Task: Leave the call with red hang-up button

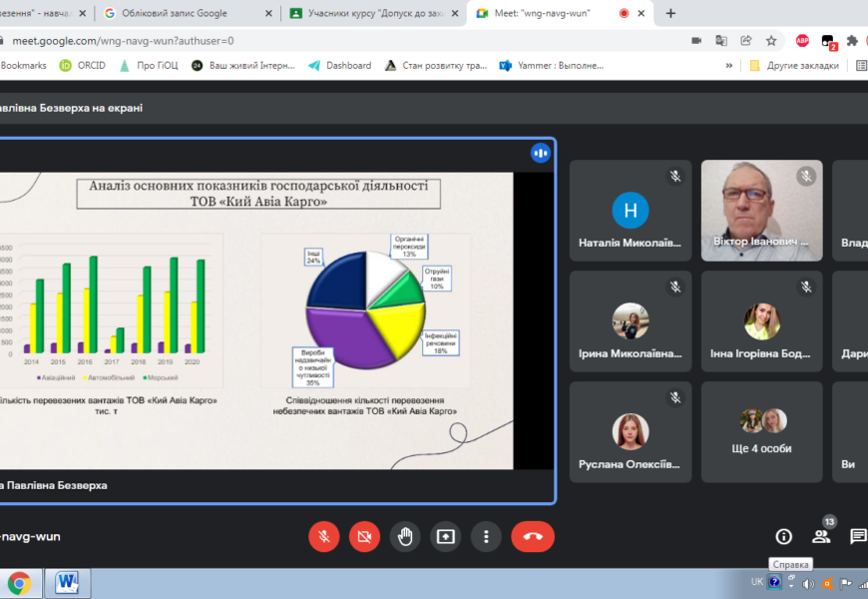Action: (x=533, y=536)
